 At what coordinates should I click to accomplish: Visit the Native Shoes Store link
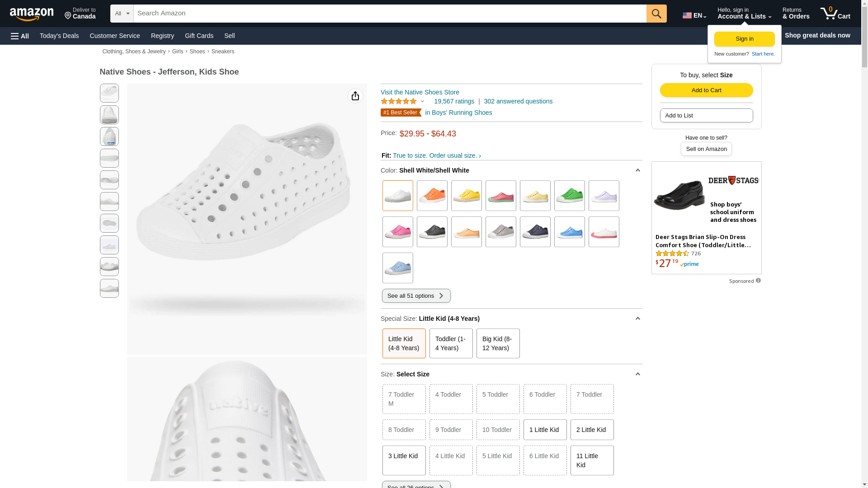420,92
